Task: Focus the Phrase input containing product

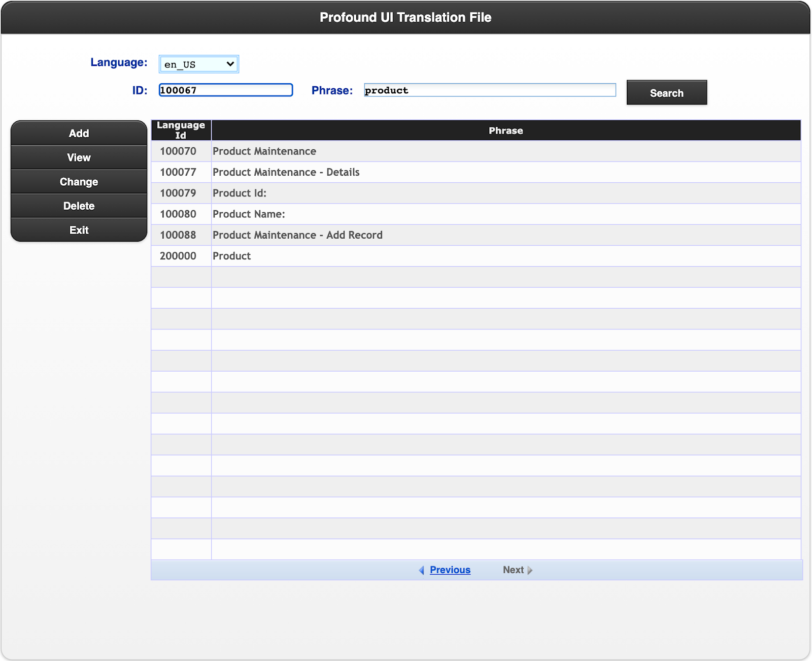Action: (x=490, y=90)
